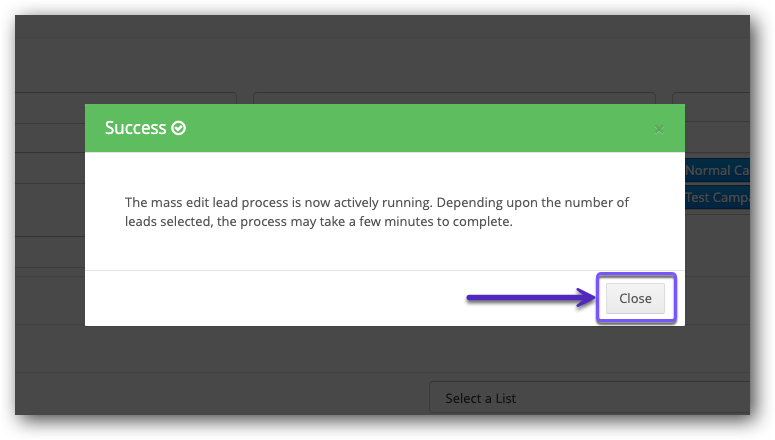
Task: Click the Success heading text
Action: coord(135,128)
